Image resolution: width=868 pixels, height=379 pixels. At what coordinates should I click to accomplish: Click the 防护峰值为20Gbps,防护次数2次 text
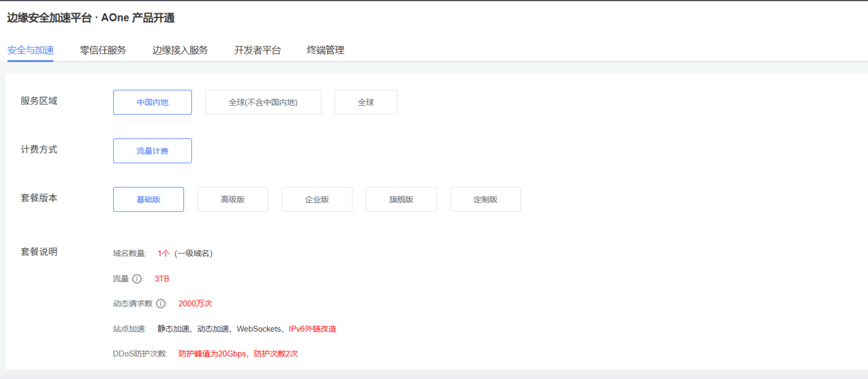coord(238,354)
